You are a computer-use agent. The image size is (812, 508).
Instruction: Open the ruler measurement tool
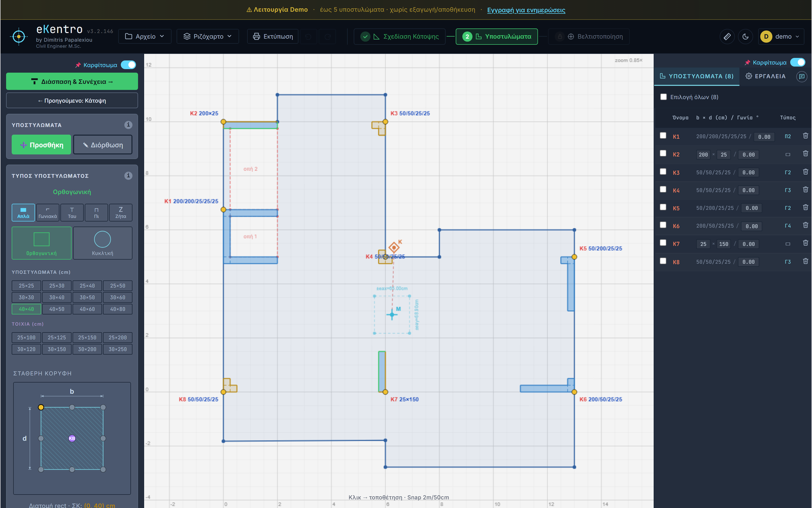point(727,37)
